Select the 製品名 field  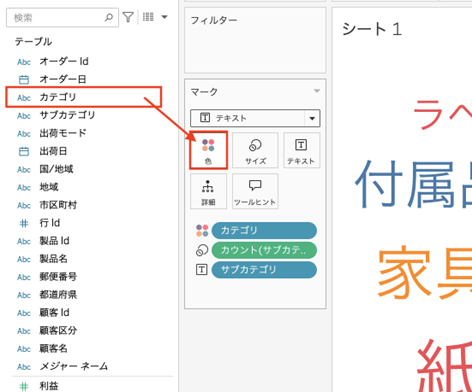click(x=53, y=259)
